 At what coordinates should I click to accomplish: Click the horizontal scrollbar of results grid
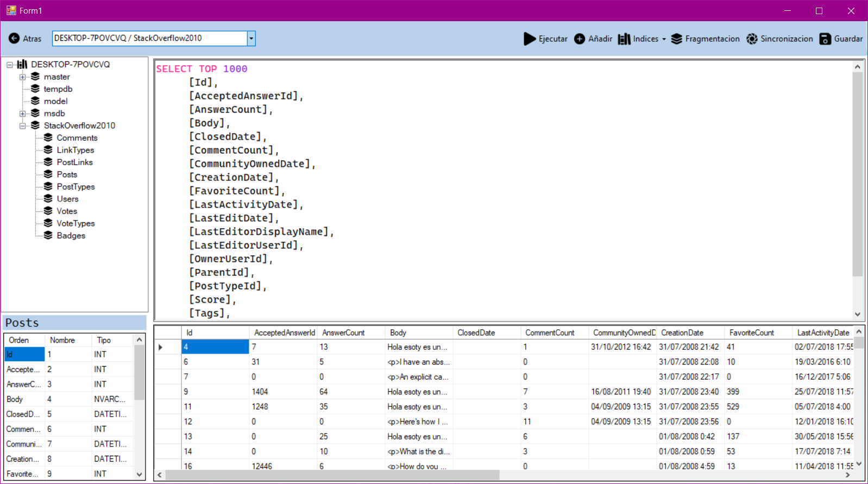[332, 475]
